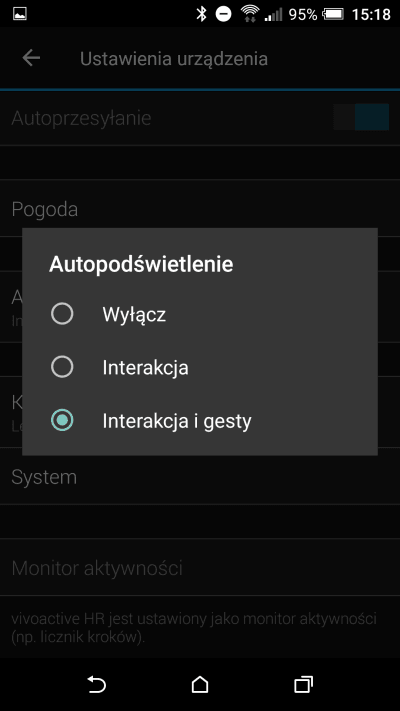Tap the Android back navigation button
The image size is (400, 711).
[97, 684]
